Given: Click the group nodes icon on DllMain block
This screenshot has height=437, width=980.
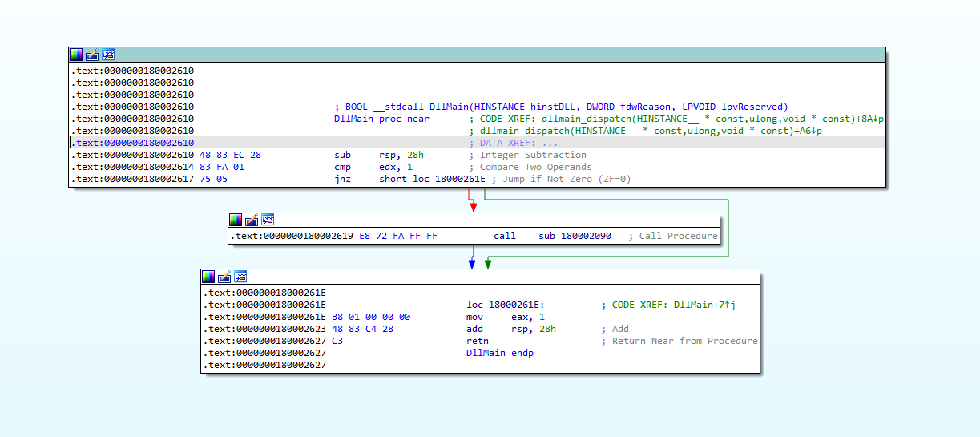Looking at the screenshot, I should coord(108,55).
